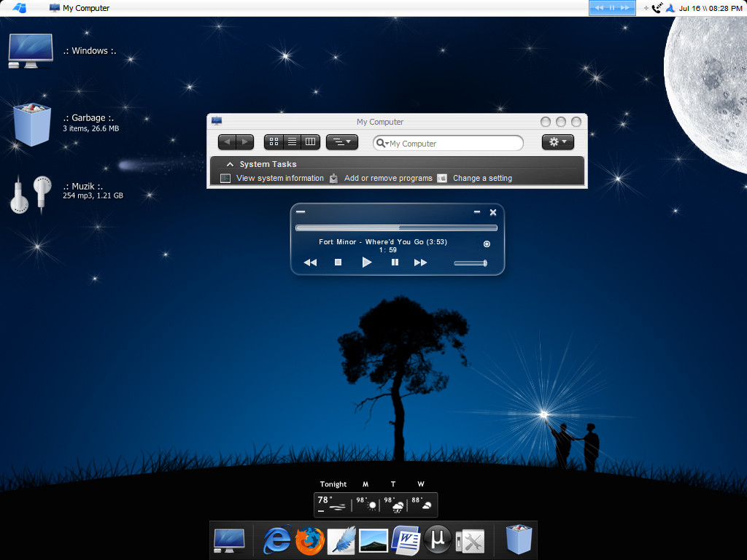Open Internet Explorer from the dock
The width and height of the screenshot is (747, 560).
tap(276, 540)
